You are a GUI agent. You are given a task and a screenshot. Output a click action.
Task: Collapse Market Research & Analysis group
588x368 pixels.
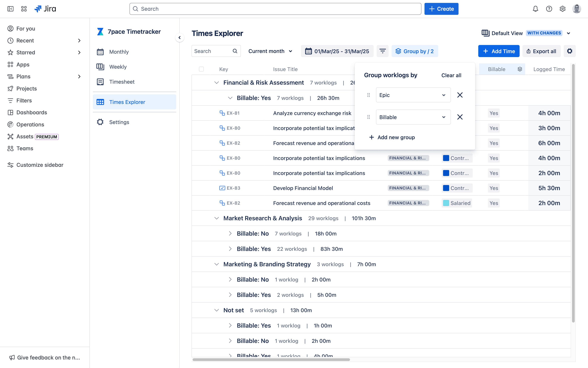coord(216,218)
